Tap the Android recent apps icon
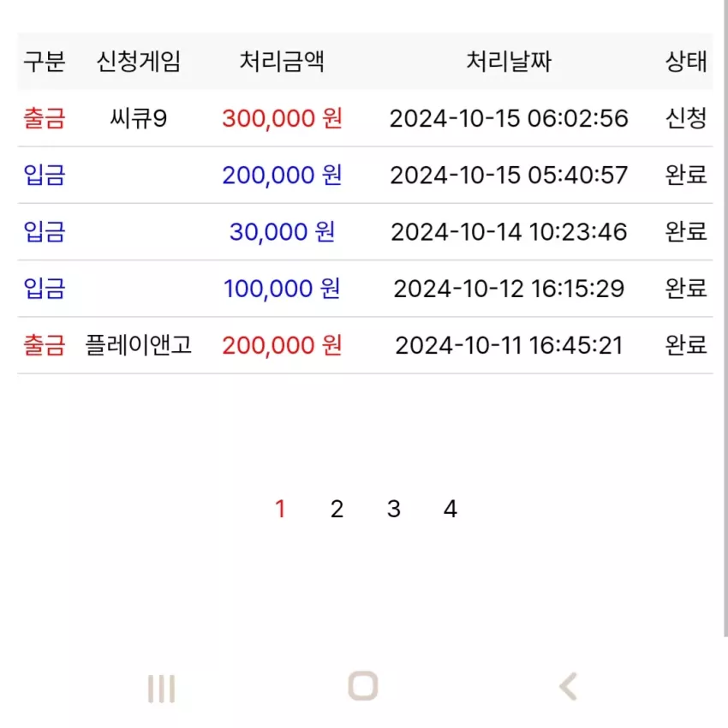The width and height of the screenshot is (728, 728). pos(161,688)
